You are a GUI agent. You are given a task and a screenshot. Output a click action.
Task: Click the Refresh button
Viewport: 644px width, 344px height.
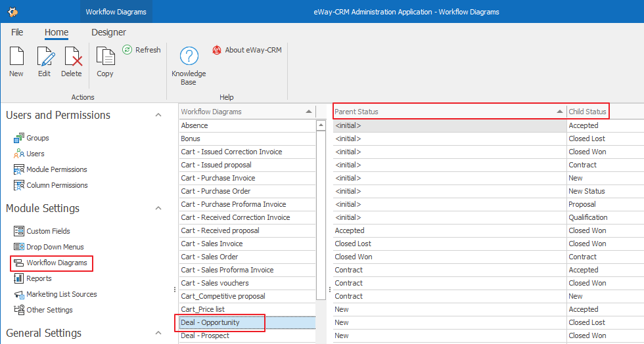(x=142, y=50)
